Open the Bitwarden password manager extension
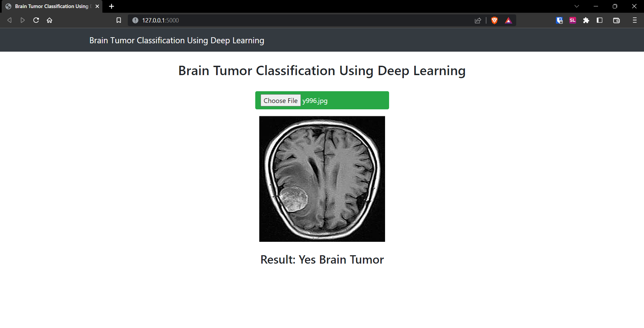Viewport: 644px width, 328px height. [559, 20]
